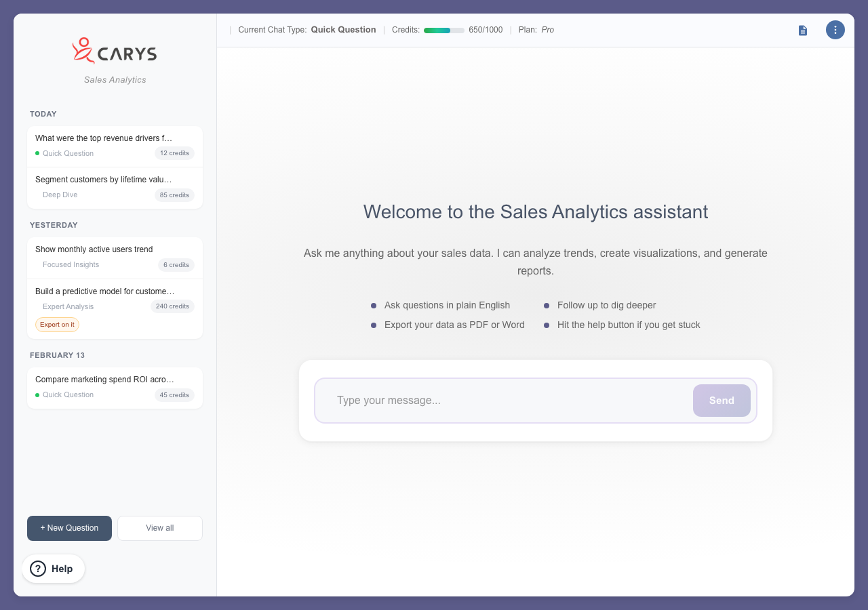Click the credits usage progress bar
The image size is (868, 610).
tap(443, 30)
